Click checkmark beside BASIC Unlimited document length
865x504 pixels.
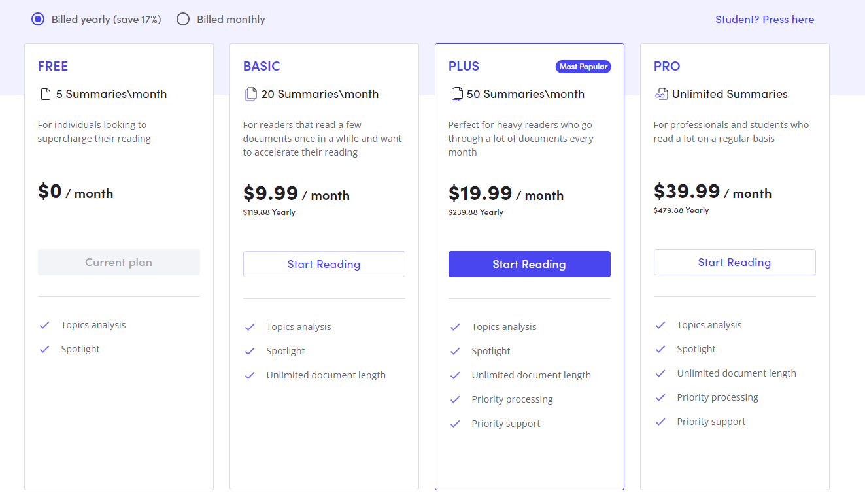[x=250, y=375]
